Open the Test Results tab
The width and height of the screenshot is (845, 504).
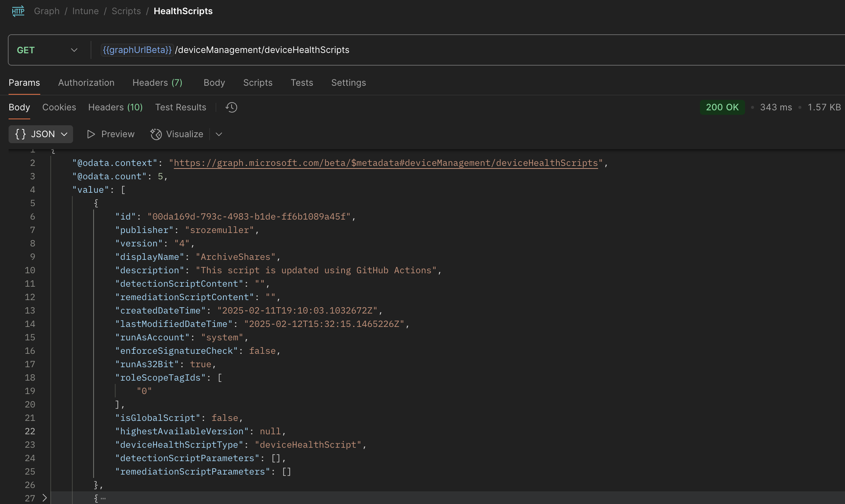tap(180, 107)
